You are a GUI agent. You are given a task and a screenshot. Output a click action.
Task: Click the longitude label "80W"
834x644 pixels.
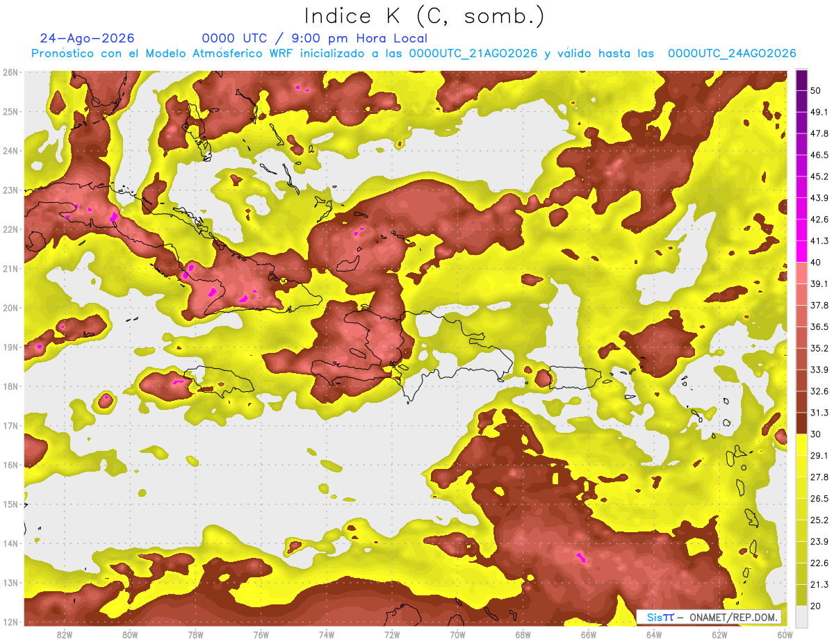[x=130, y=634]
